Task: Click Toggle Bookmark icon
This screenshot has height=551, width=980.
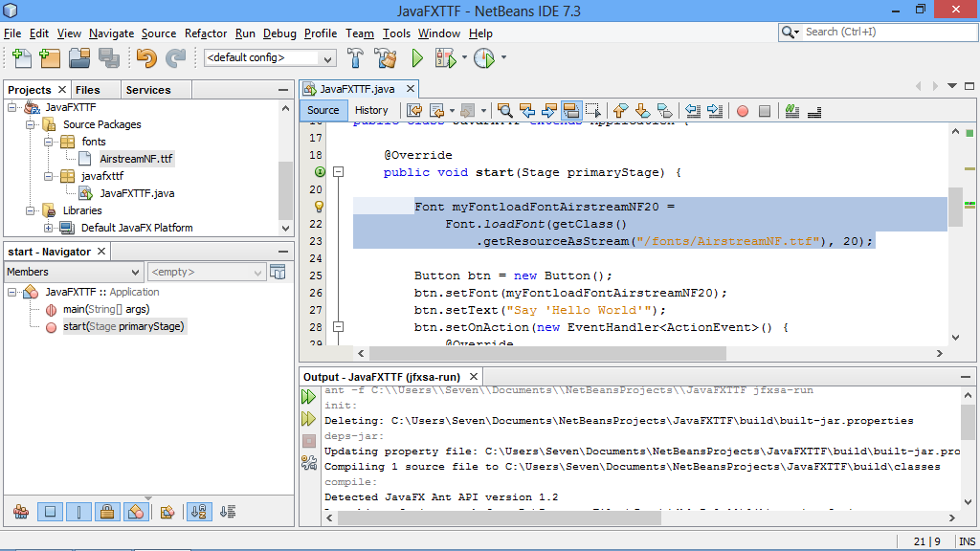Action: pos(664,111)
